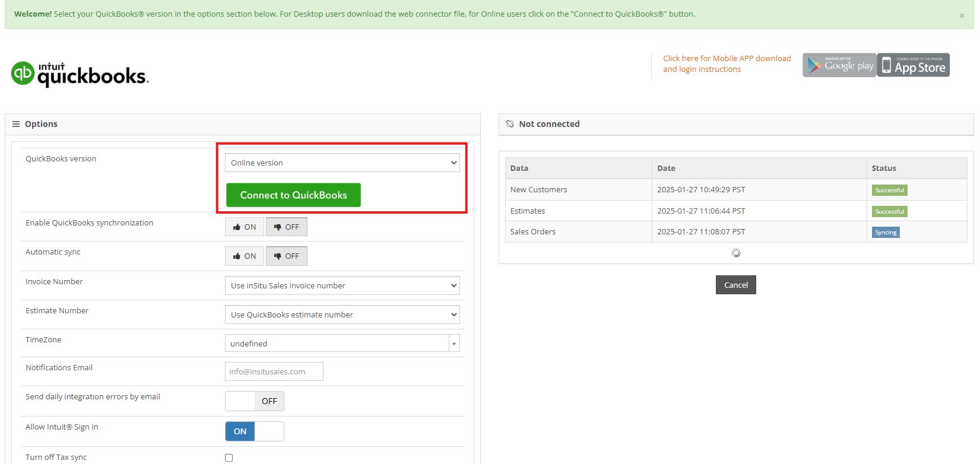Viewport: 980px width, 464px height.
Task: Click the New Customers Successful status badge
Action: (890, 190)
